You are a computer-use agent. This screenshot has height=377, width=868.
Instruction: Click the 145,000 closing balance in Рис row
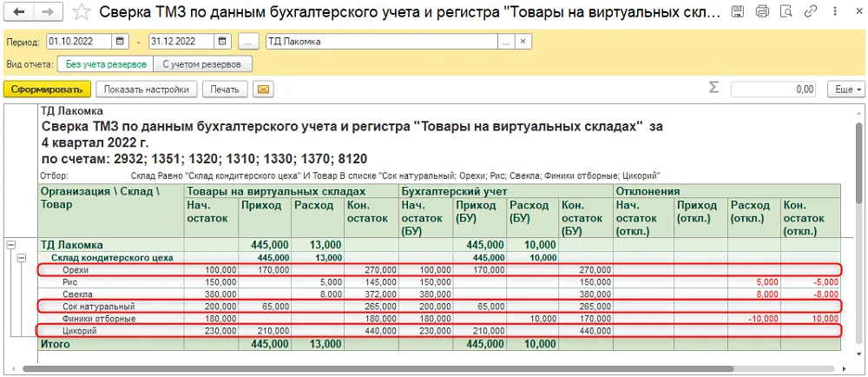tap(380, 281)
